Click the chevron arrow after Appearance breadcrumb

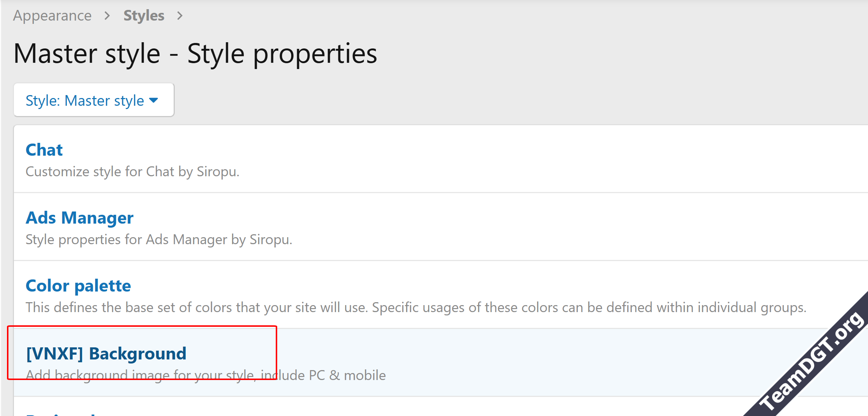click(107, 16)
